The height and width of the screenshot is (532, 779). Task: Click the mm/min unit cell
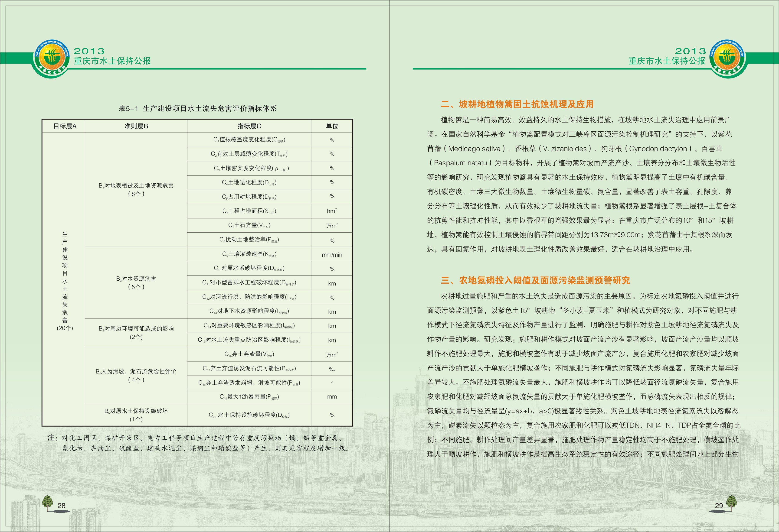coord(332,255)
